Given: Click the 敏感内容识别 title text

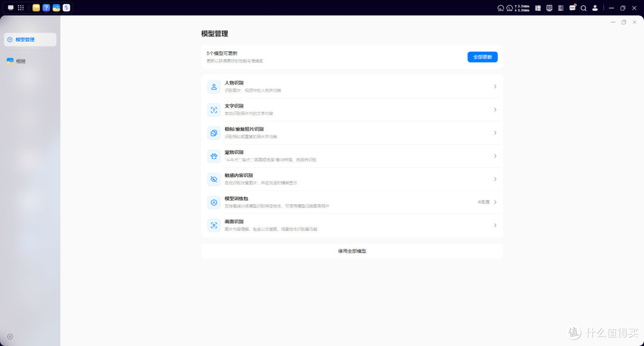Looking at the screenshot, I should (239, 175).
